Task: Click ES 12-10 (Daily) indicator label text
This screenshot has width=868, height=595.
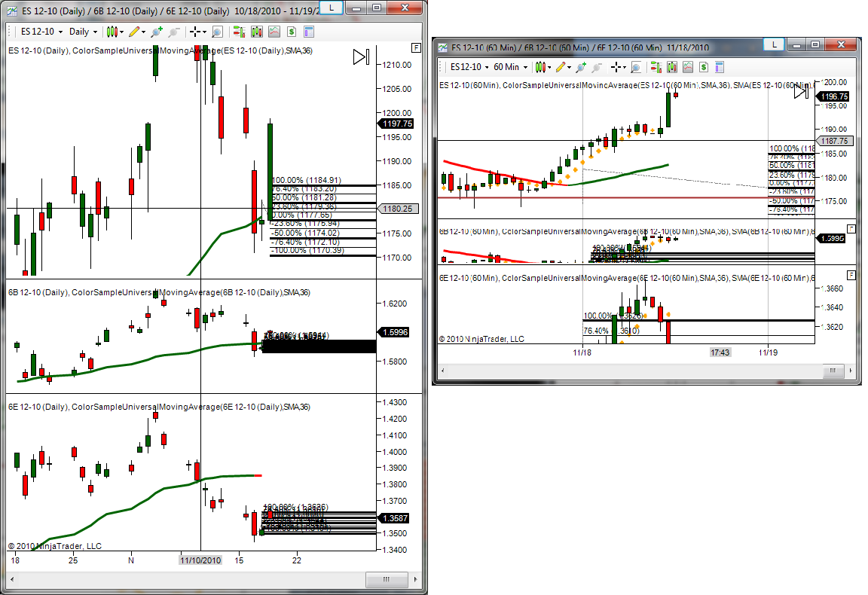Action: point(160,51)
